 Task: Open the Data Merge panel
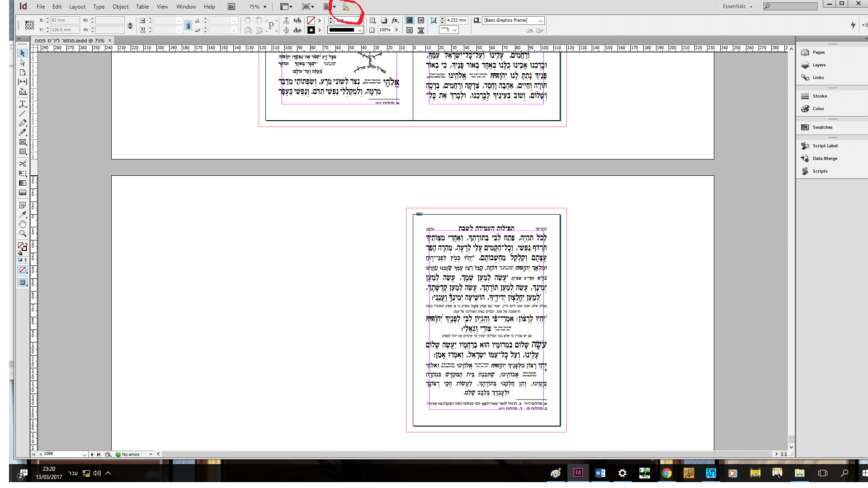coord(825,159)
